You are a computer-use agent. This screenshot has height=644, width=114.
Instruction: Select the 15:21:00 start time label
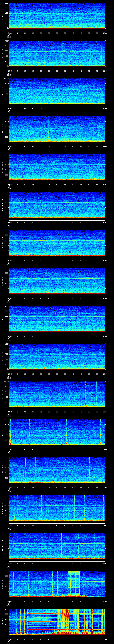[9, 487]
